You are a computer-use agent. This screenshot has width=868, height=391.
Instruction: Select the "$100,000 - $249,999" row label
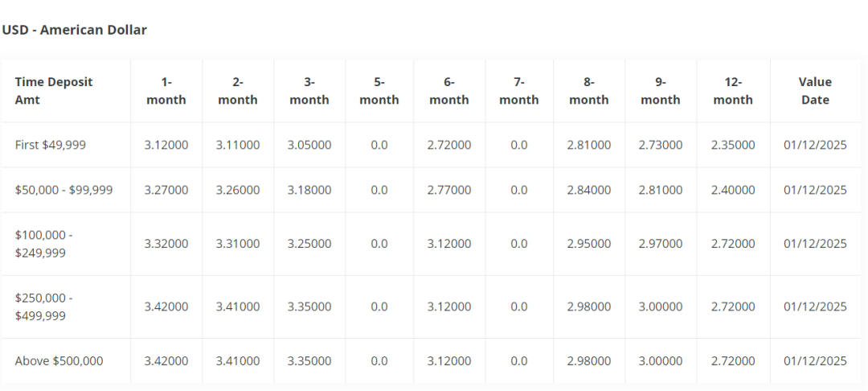(44, 244)
